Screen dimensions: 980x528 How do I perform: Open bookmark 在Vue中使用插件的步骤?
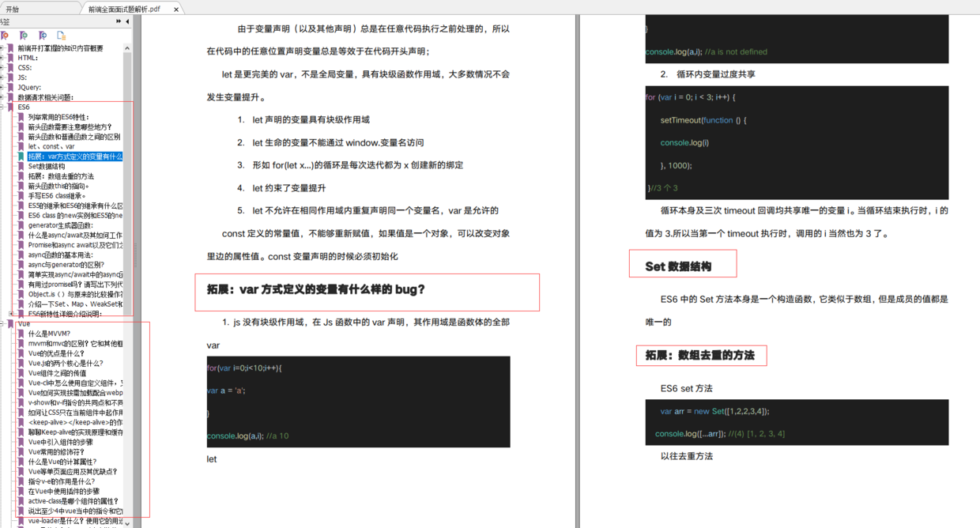(x=64, y=492)
